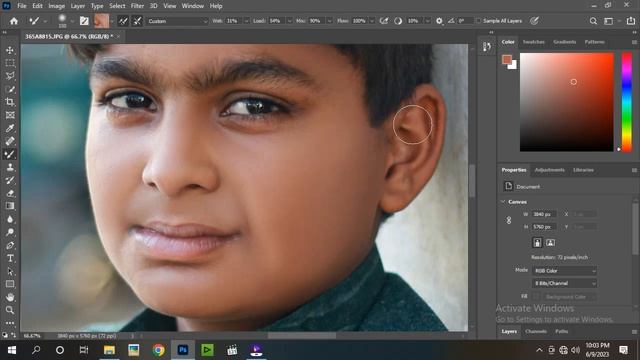Viewport: 640px width, 360px height.
Task: Open the collapsed History panel icon
Action: point(487,47)
